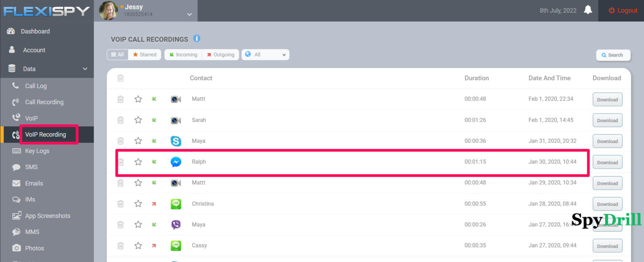Collapse the Data section in the sidebar
644x262 pixels.
(85, 69)
